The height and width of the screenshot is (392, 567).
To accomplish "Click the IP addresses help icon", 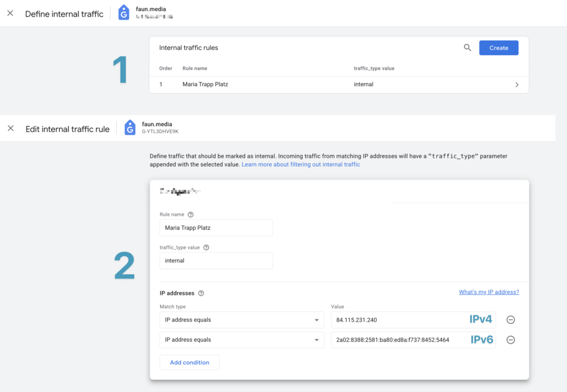I will click(x=201, y=293).
